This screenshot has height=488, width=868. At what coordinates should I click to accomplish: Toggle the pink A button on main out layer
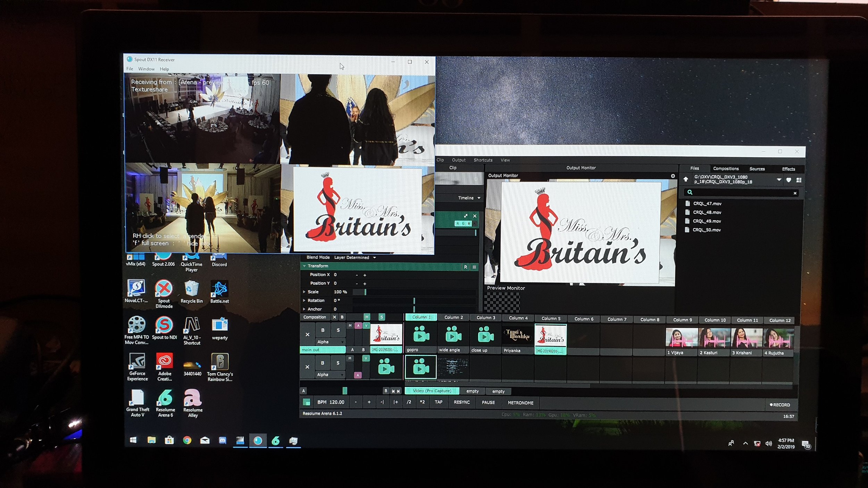pos(358,326)
